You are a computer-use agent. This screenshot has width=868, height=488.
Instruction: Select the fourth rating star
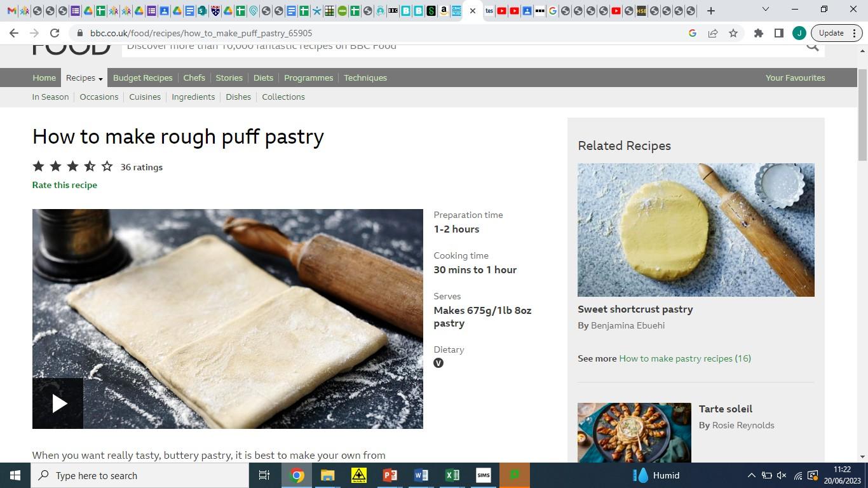pyautogui.click(x=90, y=166)
